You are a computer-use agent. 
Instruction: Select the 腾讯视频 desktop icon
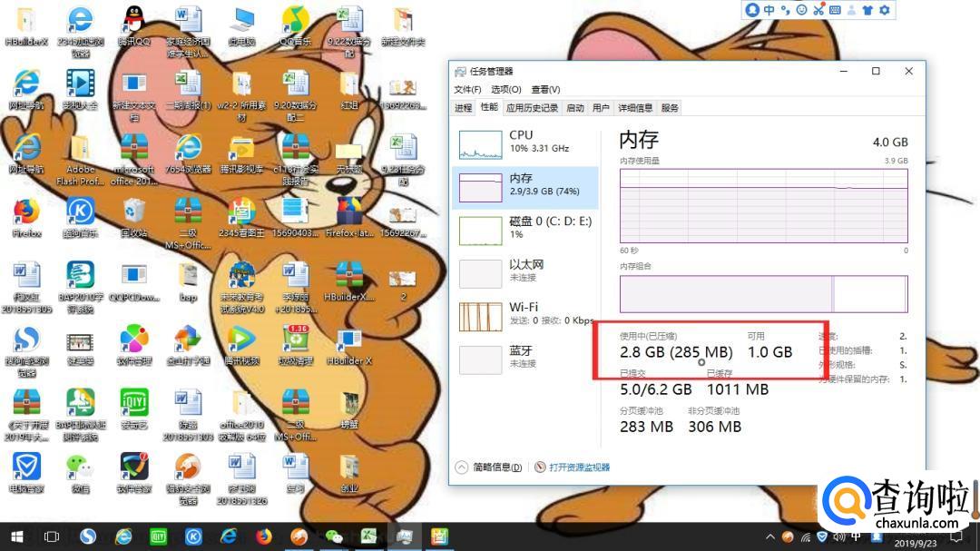click(241, 346)
